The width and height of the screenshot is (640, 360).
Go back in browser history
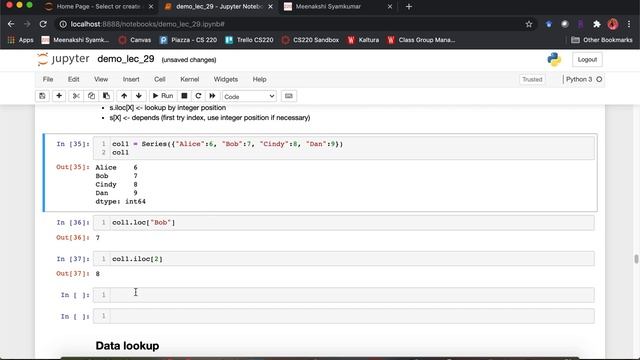(11, 24)
